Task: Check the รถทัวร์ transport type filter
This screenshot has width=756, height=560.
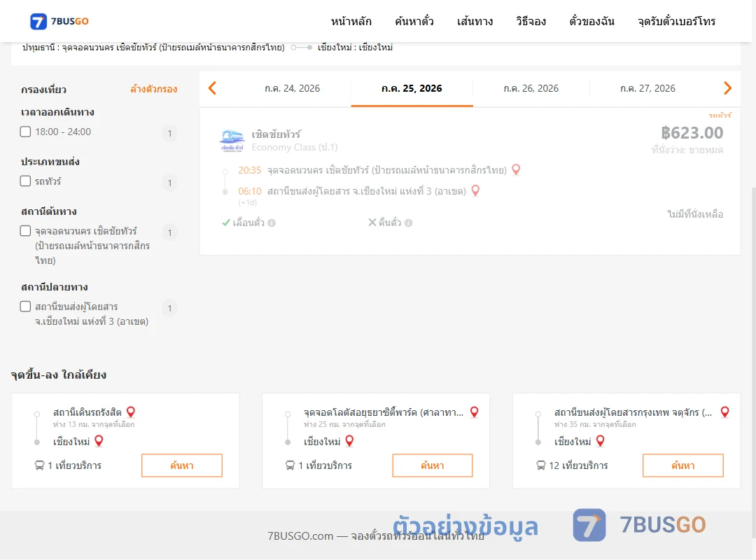Action: [x=26, y=181]
